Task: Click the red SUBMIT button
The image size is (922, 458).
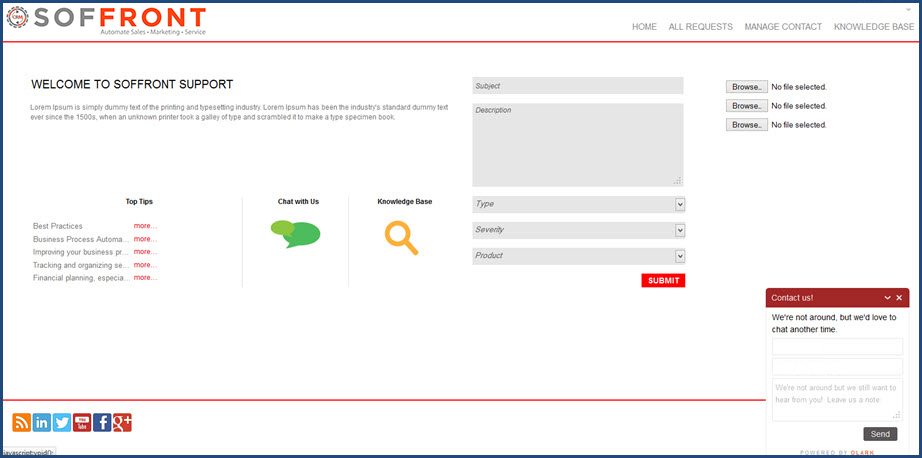Action: tap(663, 280)
